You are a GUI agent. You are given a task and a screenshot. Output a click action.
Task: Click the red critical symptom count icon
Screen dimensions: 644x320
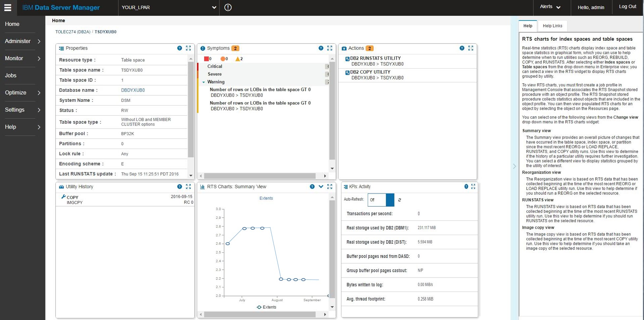[x=206, y=59]
